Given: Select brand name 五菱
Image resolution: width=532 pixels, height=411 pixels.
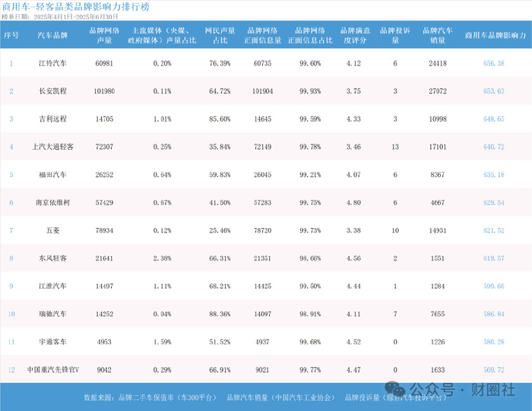Looking at the screenshot, I should click(x=52, y=230).
